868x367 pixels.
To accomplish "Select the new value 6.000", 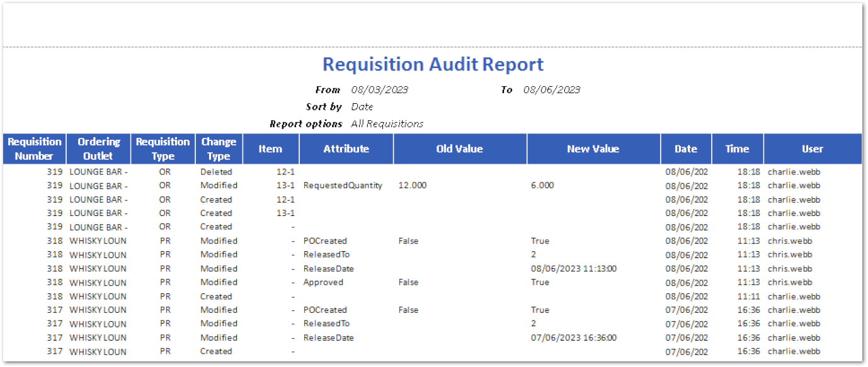I will pos(542,186).
